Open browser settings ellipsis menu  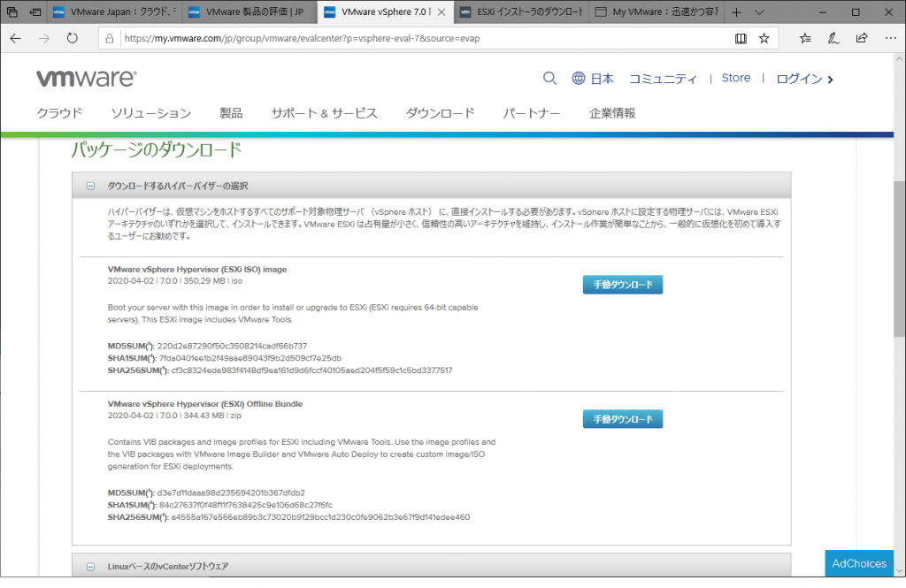[x=890, y=38]
